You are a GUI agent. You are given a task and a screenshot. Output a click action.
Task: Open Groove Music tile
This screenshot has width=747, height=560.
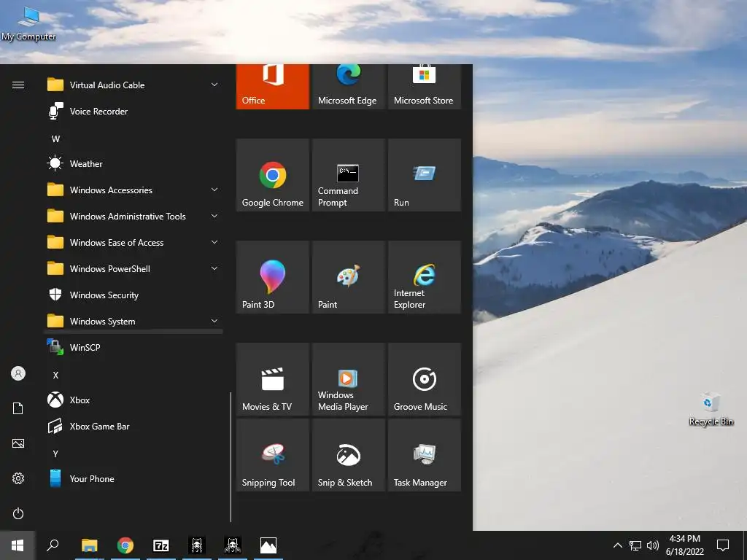click(x=424, y=379)
